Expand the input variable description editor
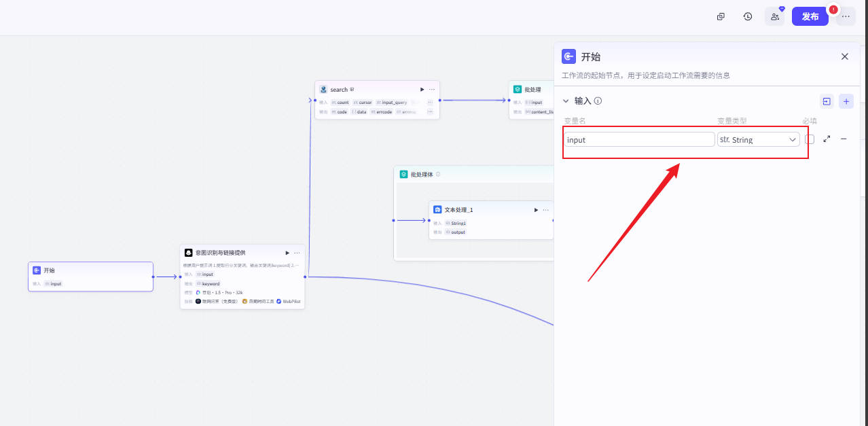Viewport: 868px width, 426px height. [x=827, y=139]
